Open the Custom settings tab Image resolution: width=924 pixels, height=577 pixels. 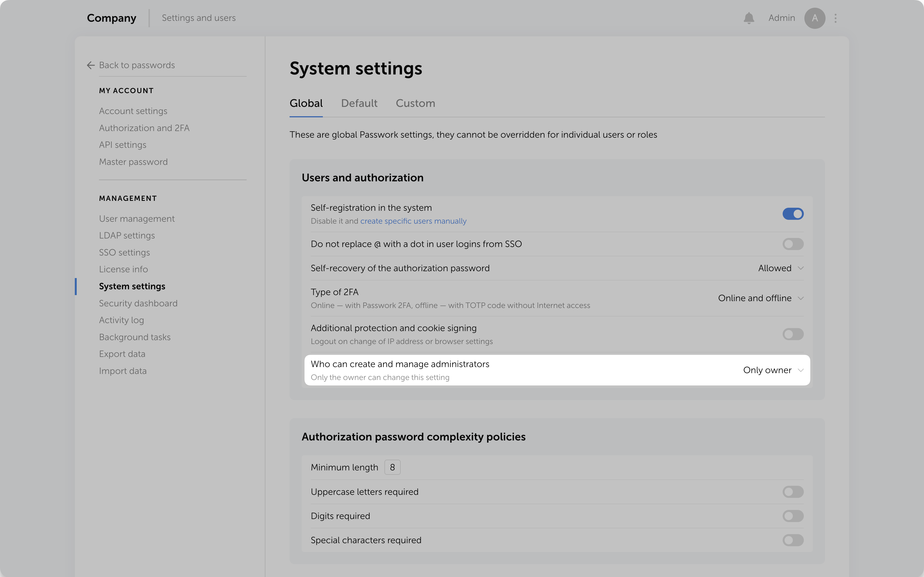click(x=415, y=103)
